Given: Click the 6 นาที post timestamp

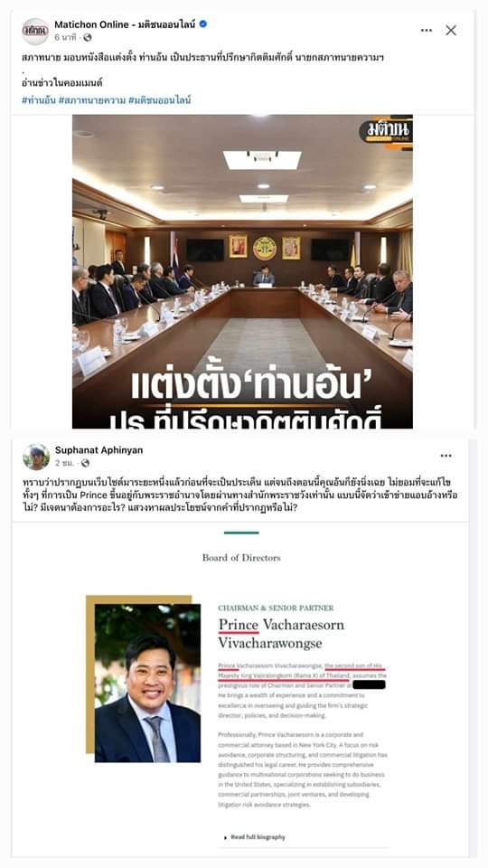Looking at the screenshot, I should 65,38.
